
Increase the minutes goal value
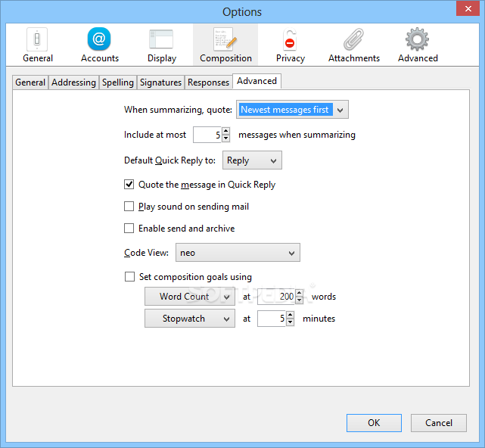point(290,315)
